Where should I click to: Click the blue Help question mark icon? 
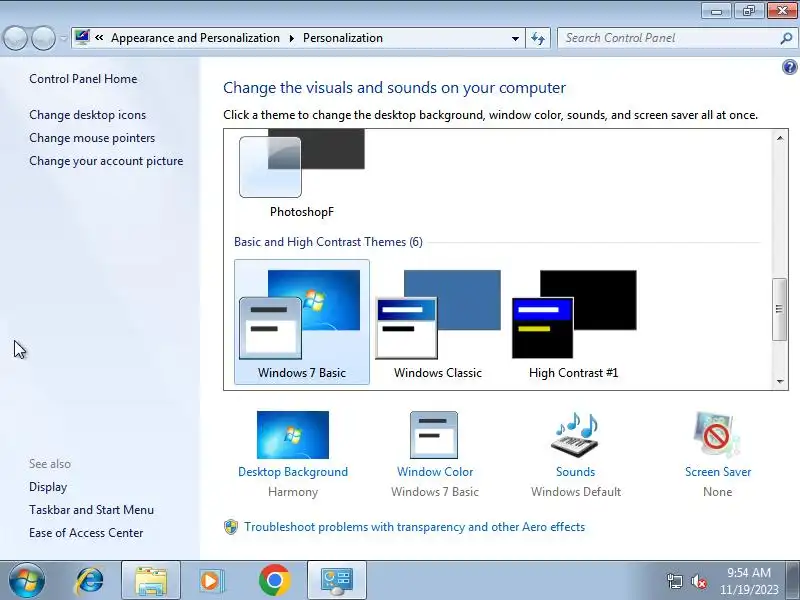click(x=789, y=67)
